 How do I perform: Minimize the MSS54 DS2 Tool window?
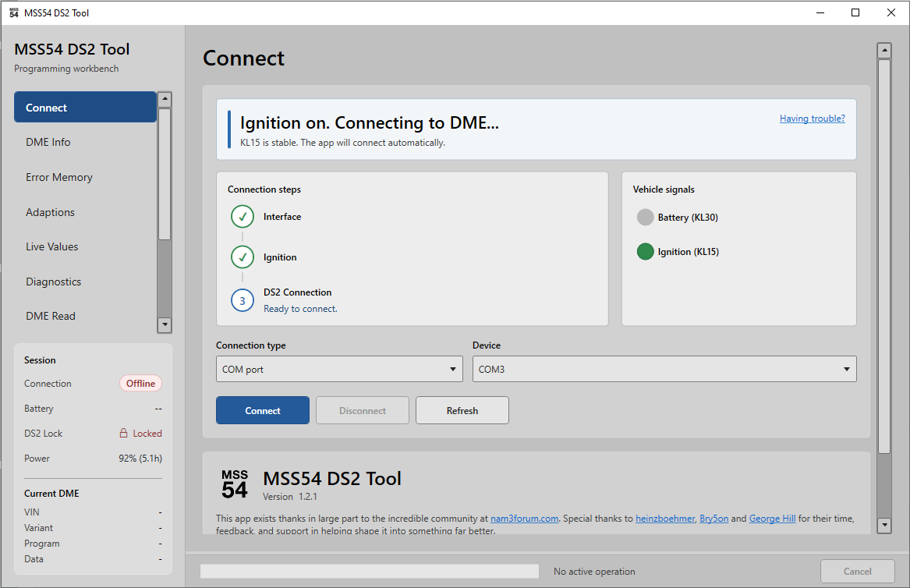point(820,12)
